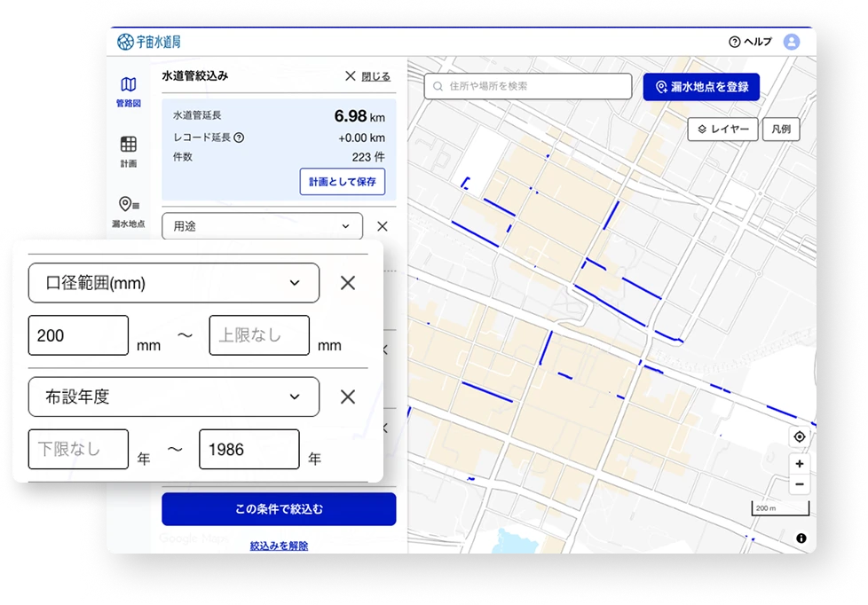Open the 布設年度 dropdown

coord(174,397)
